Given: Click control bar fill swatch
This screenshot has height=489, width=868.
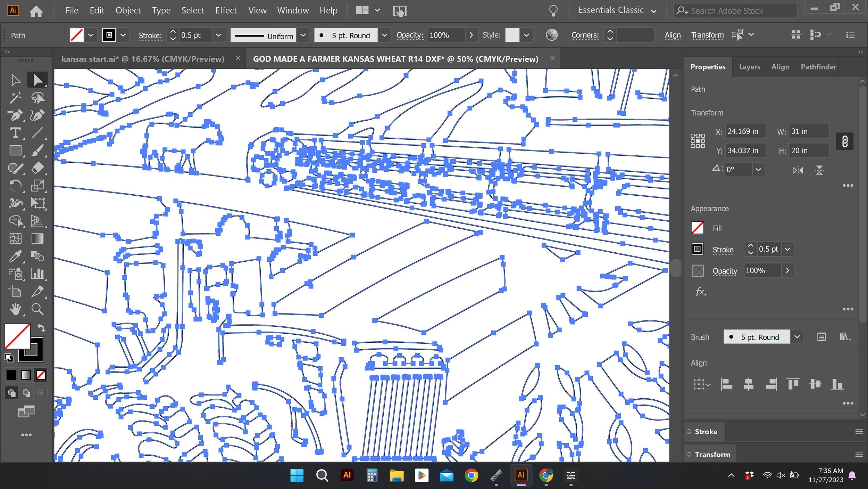Looking at the screenshot, I should coord(77,35).
